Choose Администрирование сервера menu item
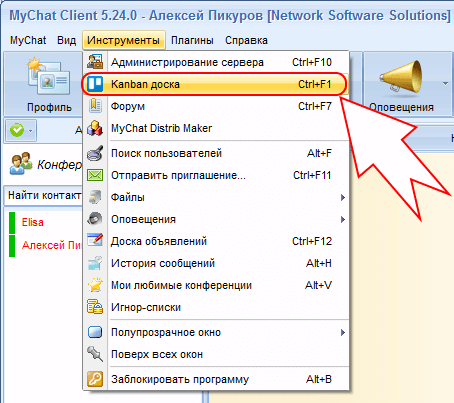 tap(216, 62)
